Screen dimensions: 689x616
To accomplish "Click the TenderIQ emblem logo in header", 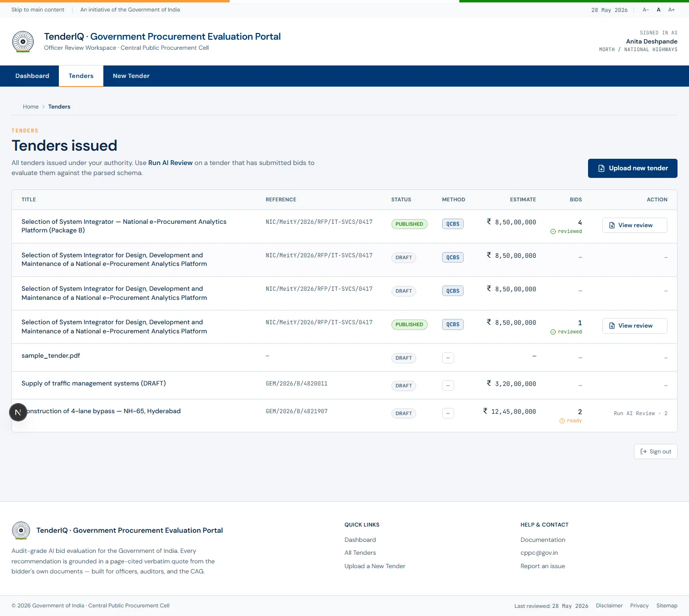I will click(23, 42).
